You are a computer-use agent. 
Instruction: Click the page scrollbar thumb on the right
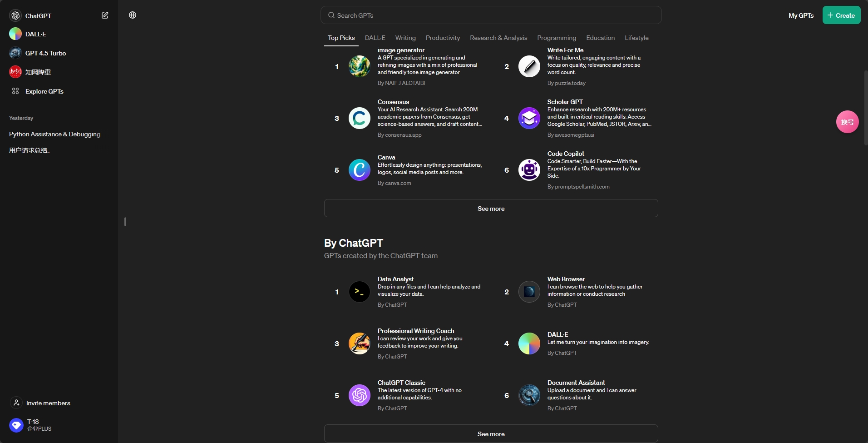point(866,108)
